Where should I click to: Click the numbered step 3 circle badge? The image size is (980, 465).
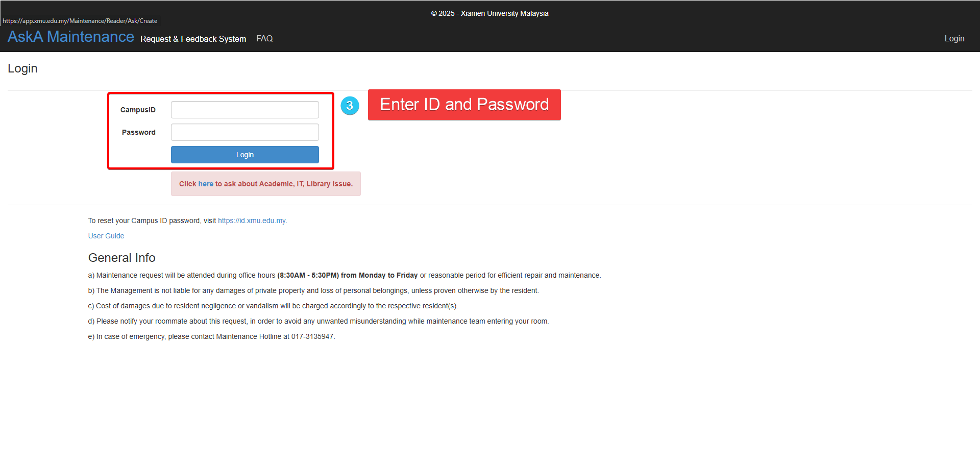tap(350, 106)
